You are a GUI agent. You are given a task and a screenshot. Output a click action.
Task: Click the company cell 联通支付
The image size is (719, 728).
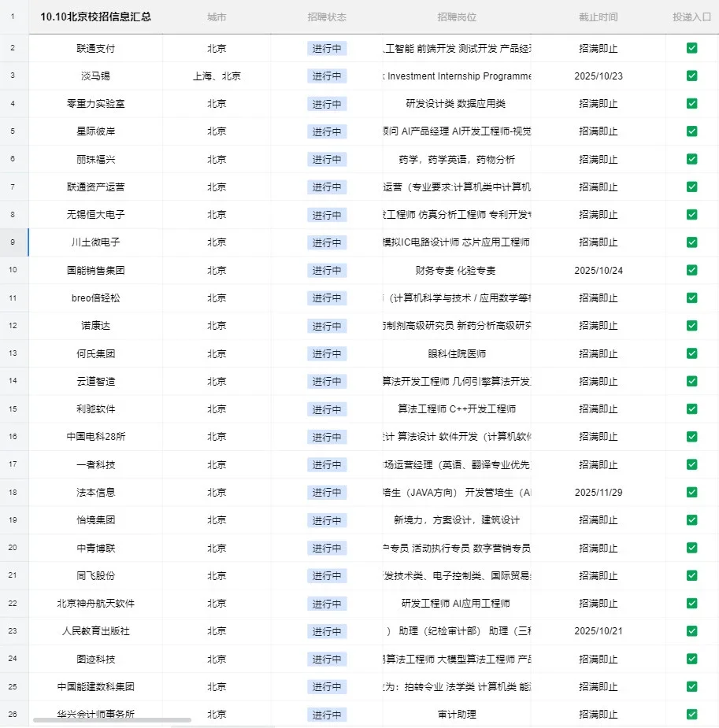[x=95, y=48]
